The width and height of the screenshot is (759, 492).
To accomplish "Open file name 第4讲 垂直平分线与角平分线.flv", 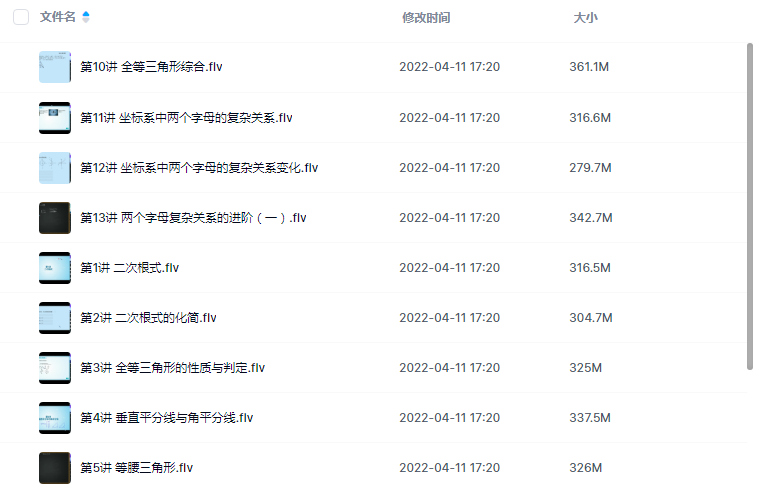I will (167, 418).
